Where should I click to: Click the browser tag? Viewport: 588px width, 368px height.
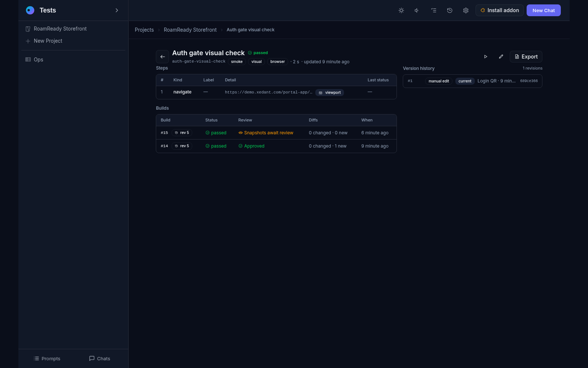(277, 62)
